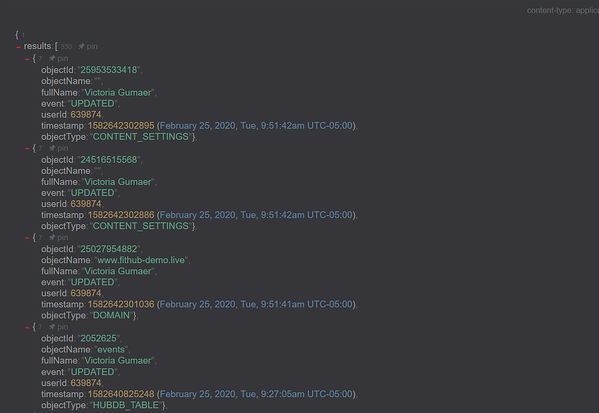Pin the second object with objectId 24516515568
The height and width of the screenshot is (413, 599).
point(58,148)
